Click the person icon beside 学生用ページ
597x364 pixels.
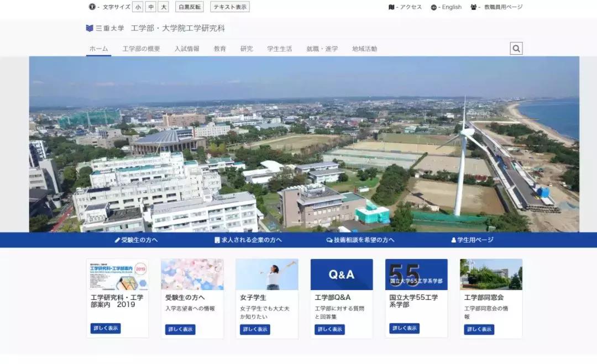point(454,240)
